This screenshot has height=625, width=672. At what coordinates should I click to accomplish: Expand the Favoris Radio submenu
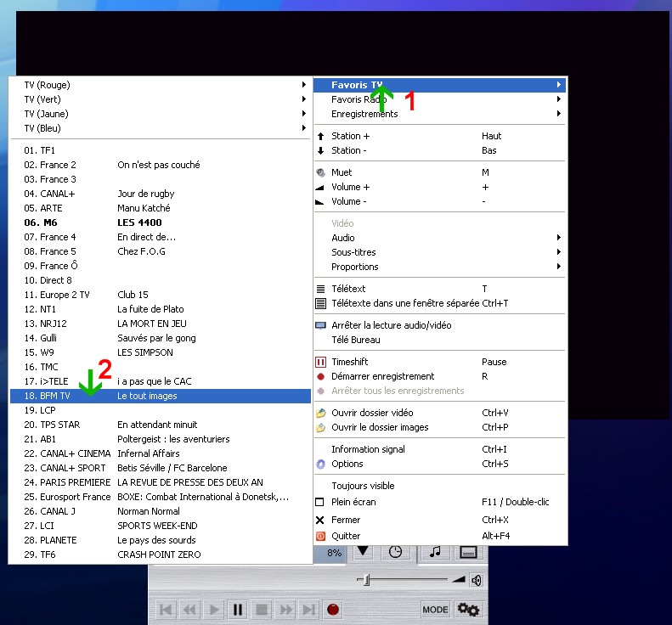(x=440, y=99)
